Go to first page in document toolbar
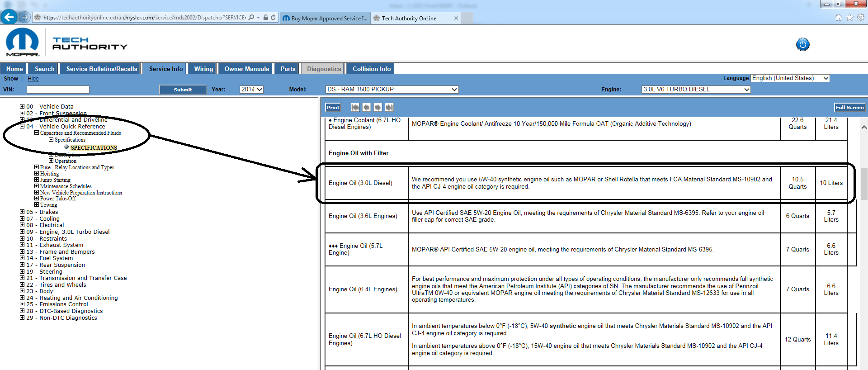868x370 pixels. coord(355,107)
